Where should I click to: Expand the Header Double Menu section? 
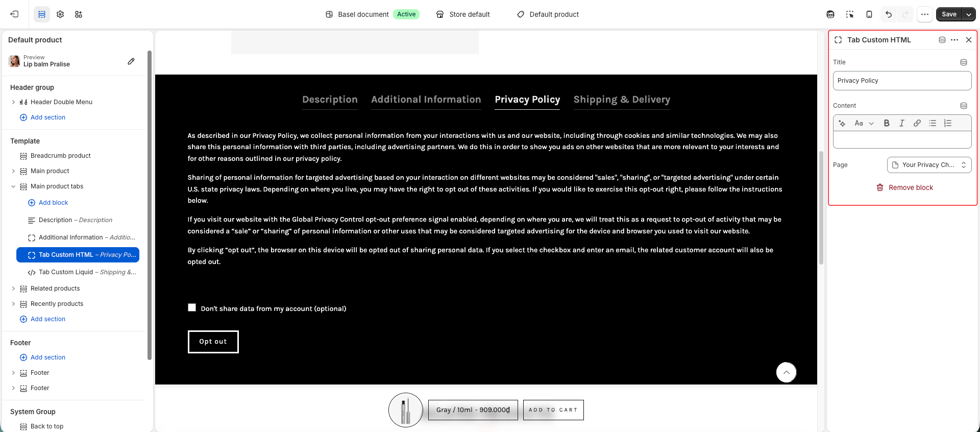pos(13,102)
